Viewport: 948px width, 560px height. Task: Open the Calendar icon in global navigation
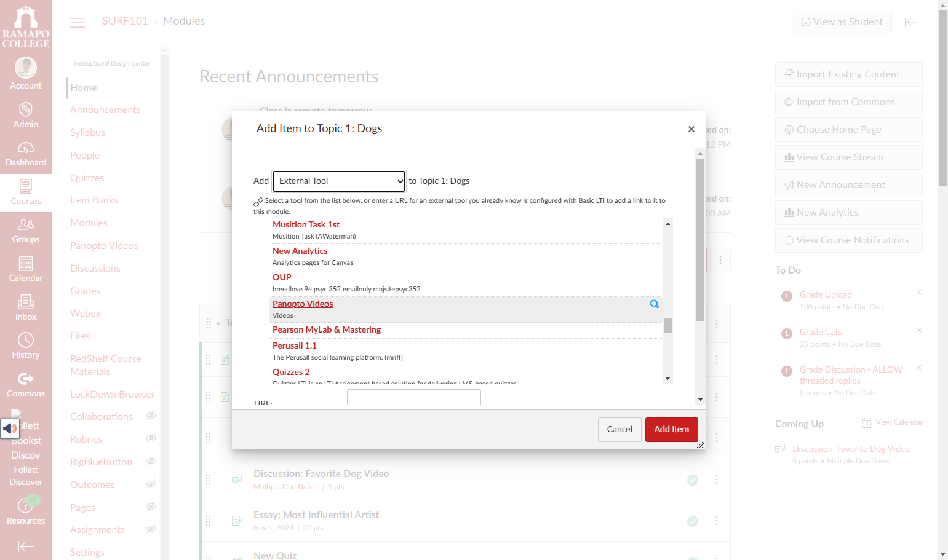(x=26, y=269)
